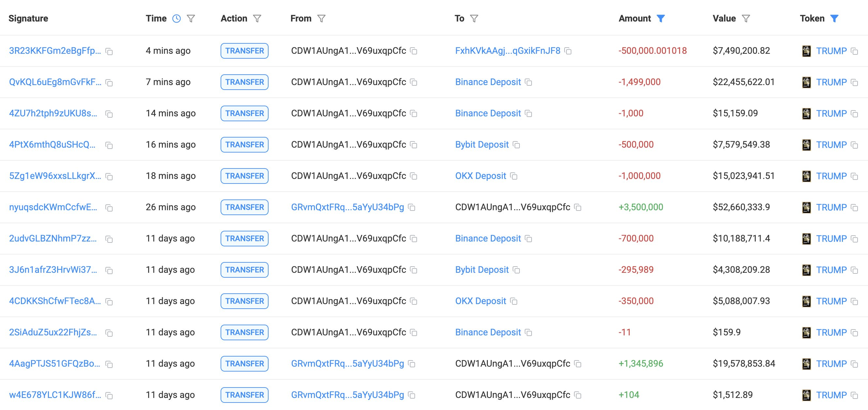Click the TRANSFER button in the 4-mins-ago row
868x410 pixels.
click(x=244, y=51)
